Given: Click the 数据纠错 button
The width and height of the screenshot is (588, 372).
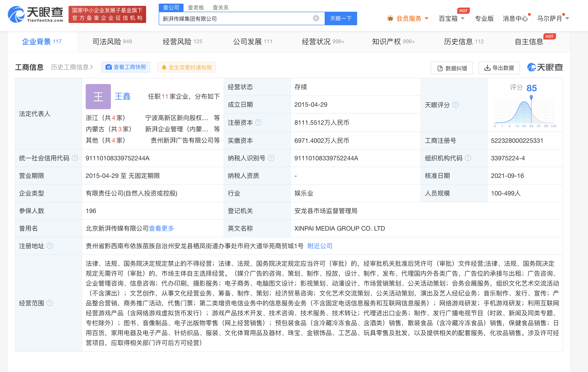Looking at the screenshot, I should pos(452,68).
